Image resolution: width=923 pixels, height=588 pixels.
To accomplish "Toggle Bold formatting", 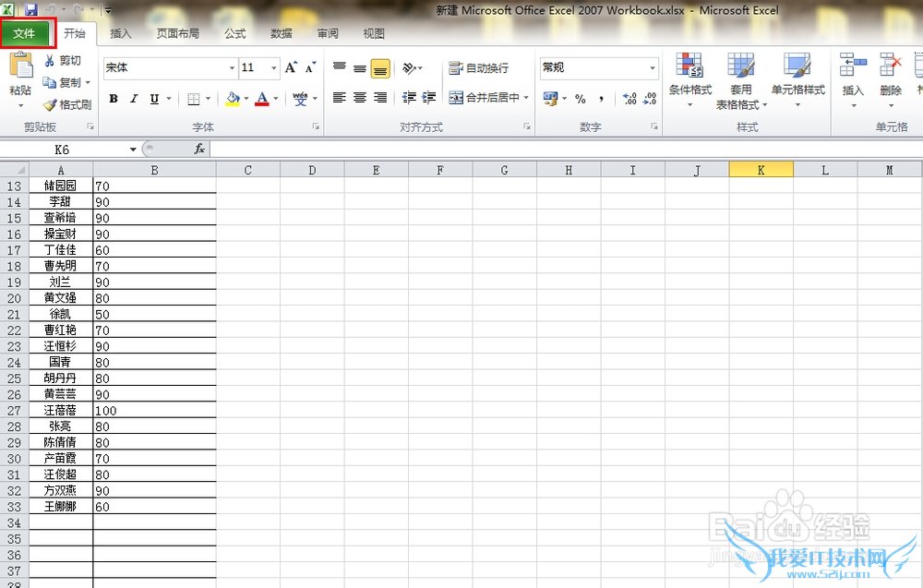I will [x=114, y=99].
